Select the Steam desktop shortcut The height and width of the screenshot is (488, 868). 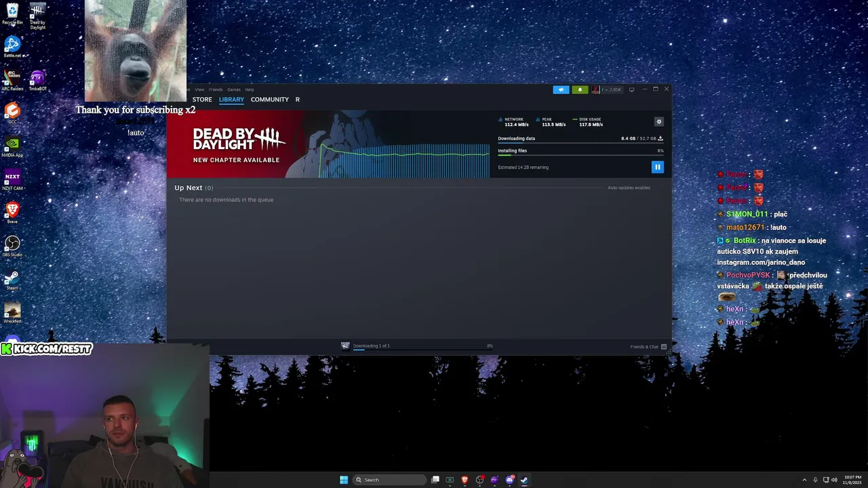pos(12,279)
